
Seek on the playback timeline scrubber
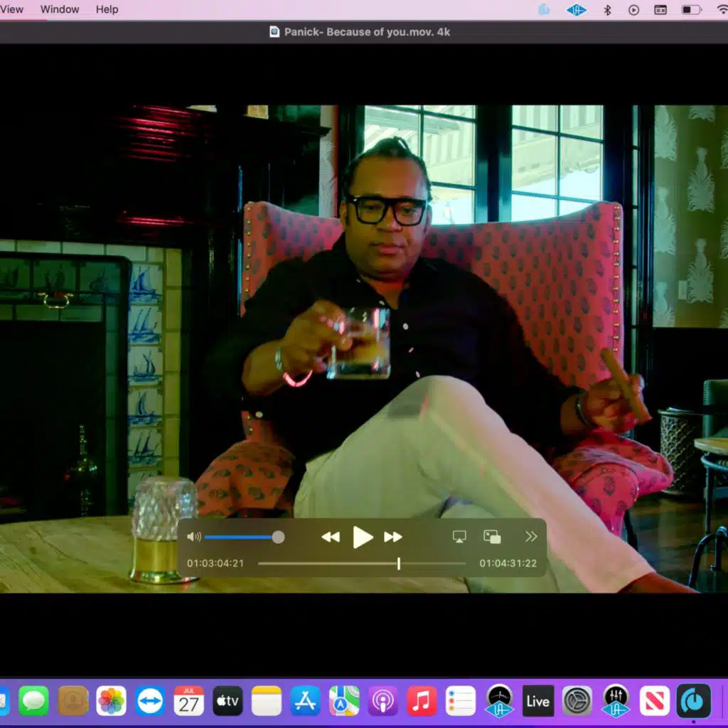(x=362, y=563)
